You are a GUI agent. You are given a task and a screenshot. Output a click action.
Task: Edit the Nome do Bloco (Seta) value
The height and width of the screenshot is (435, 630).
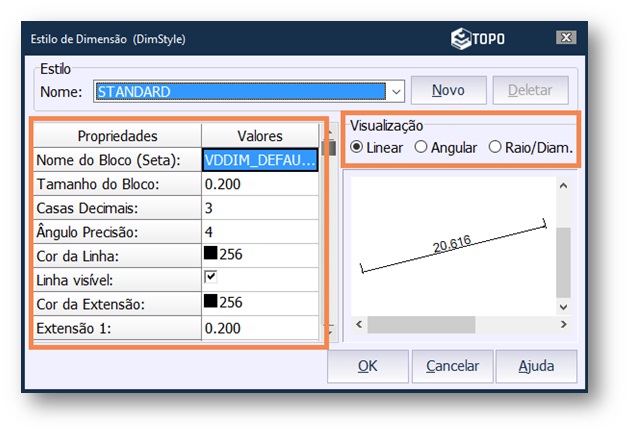tap(260, 160)
